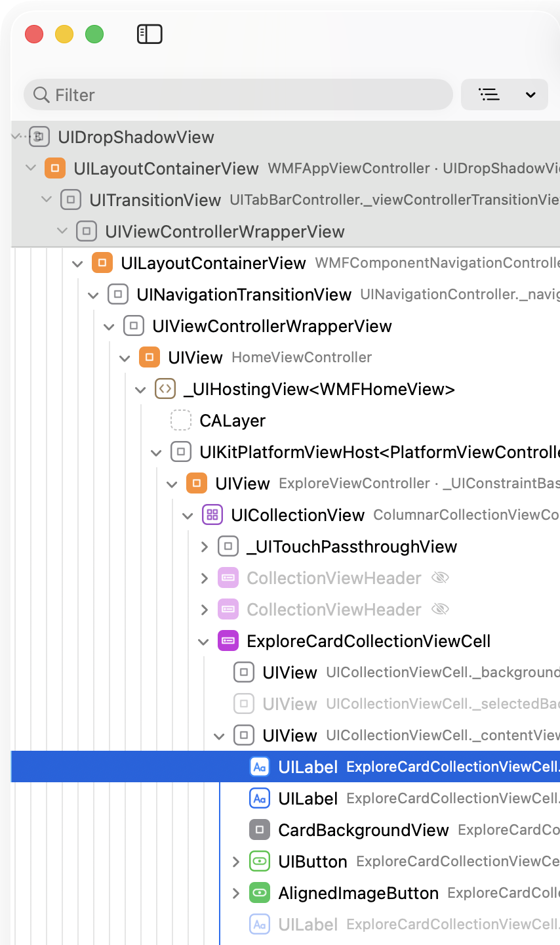The width and height of the screenshot is (560, 945).
Task: Click the gray CardBackgroundView icon
Action: point(260,829)
